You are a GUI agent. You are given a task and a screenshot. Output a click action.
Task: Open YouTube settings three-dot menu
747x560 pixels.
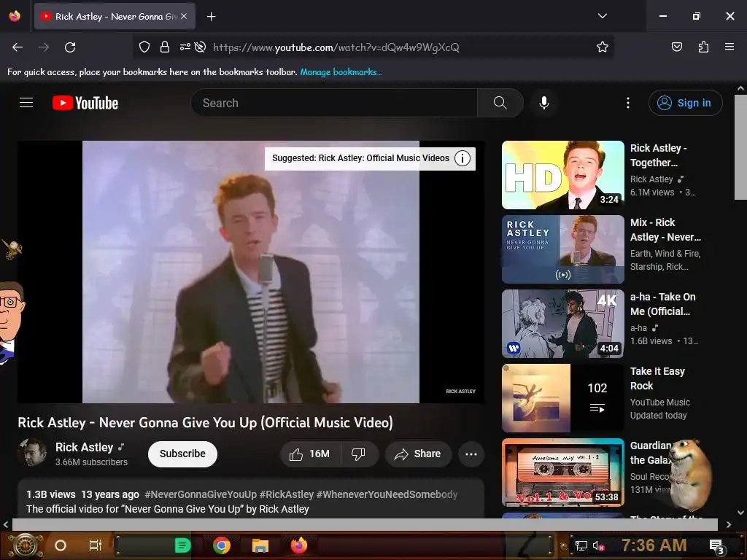628,103
